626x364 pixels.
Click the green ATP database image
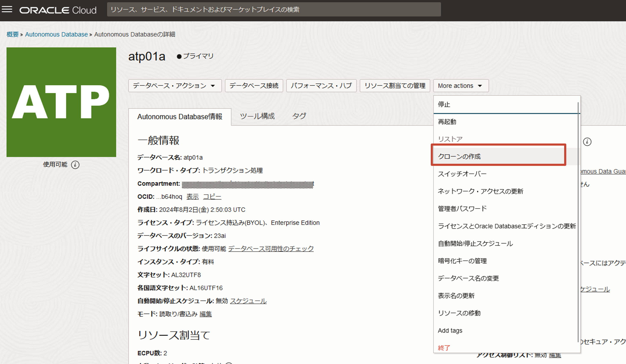61,102
